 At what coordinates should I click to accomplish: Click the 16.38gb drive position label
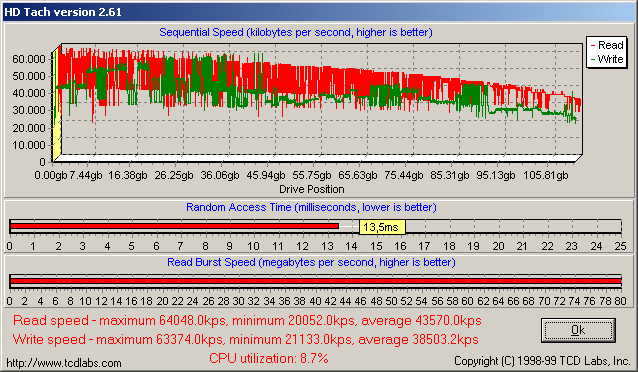click(128, 175)
